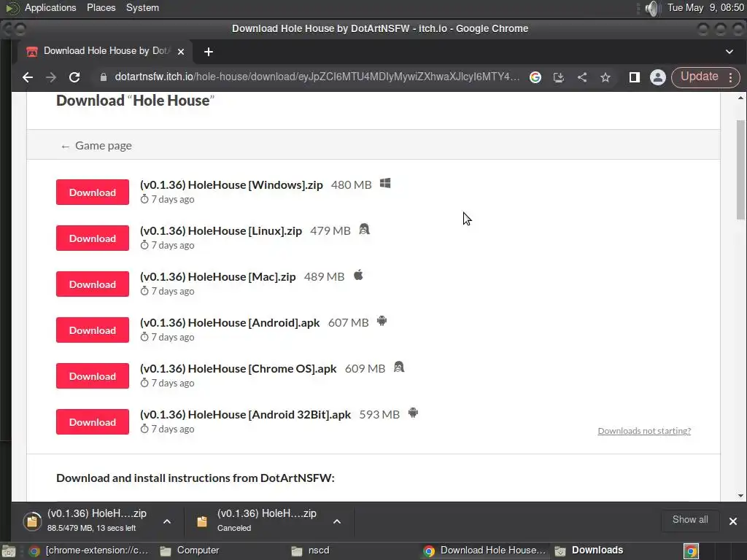Share this page via the share icon
The width and height of the screenshot is (747, 560).
pos(581,77)
